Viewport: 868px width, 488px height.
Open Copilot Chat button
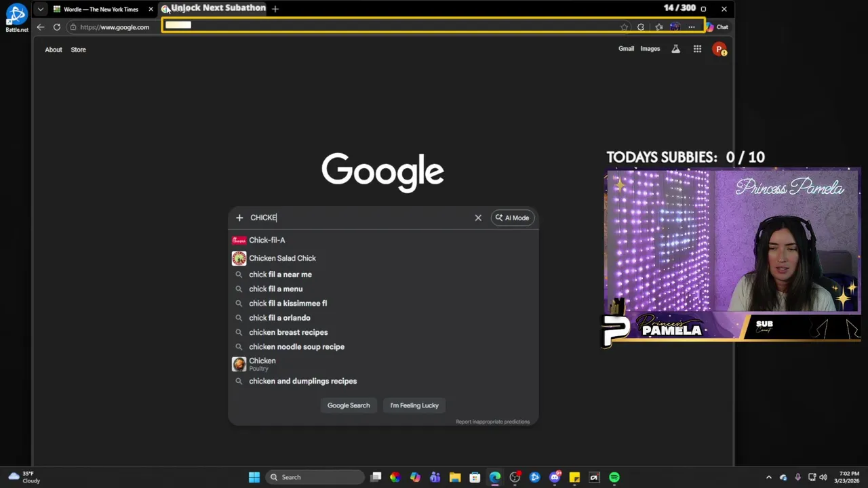tap(717, 27)
